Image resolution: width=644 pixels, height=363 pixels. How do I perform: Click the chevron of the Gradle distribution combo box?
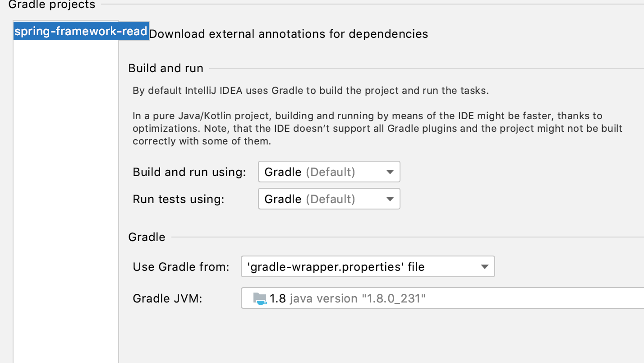485,267
